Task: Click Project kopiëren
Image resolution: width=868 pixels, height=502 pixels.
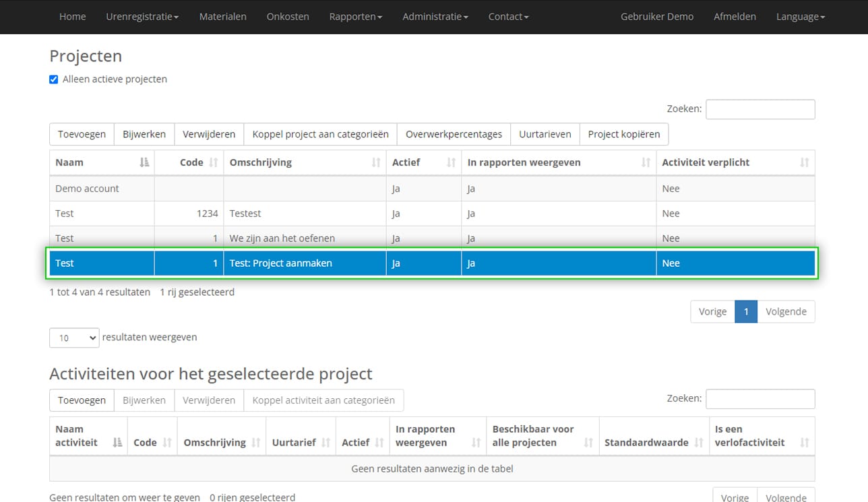Action: (x=623, y=134)
